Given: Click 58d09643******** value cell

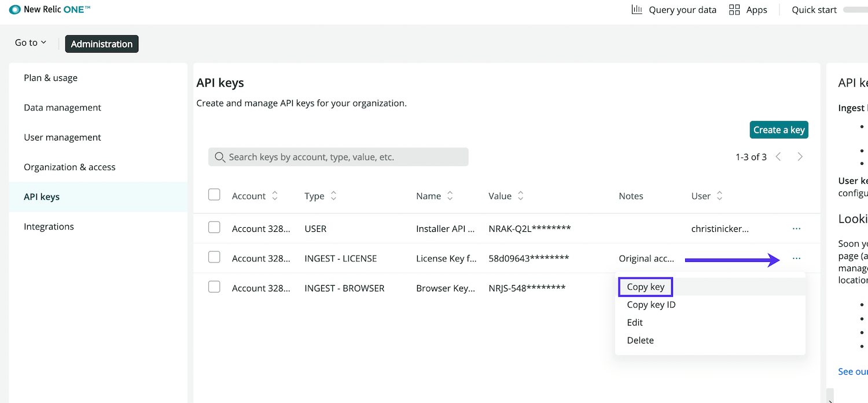Looking at the screenshot, I should click(x=529, y=258).
